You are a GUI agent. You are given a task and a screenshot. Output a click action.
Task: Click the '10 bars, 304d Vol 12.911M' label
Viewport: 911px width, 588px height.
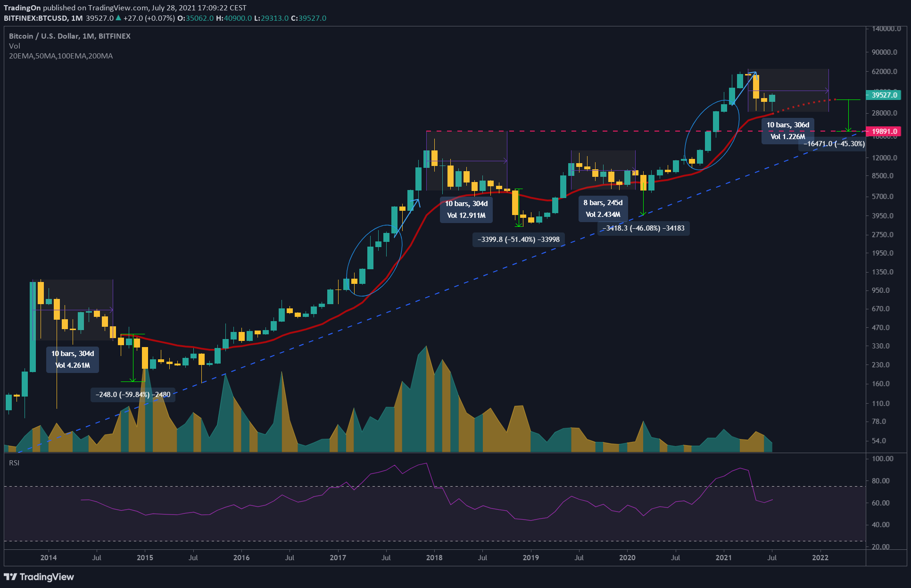coord(466,209)
